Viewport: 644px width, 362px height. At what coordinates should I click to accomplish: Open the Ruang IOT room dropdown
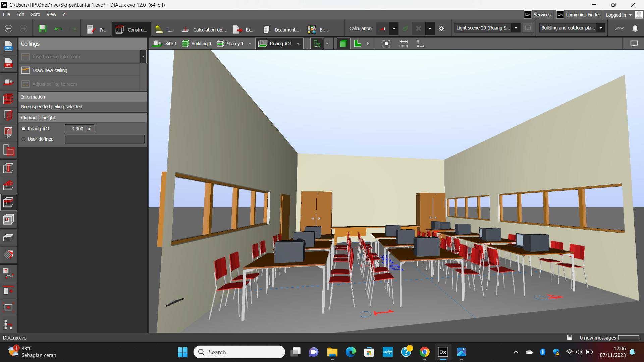click(298, 44)
